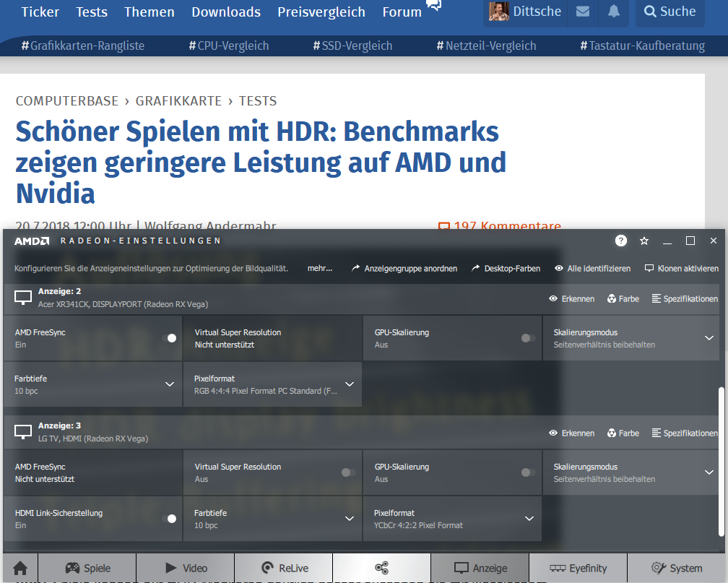Open notifications bell icon on ComputerBase

[x=614, y=12]
